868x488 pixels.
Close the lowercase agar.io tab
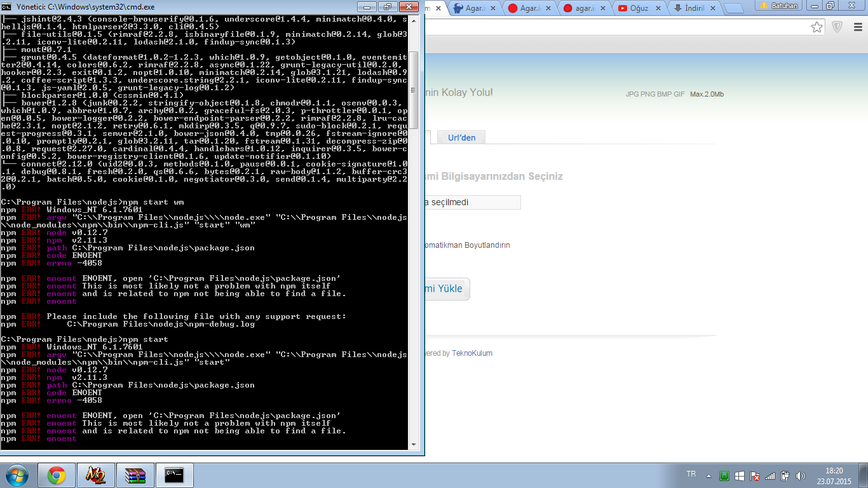click(x=604, y=8)
